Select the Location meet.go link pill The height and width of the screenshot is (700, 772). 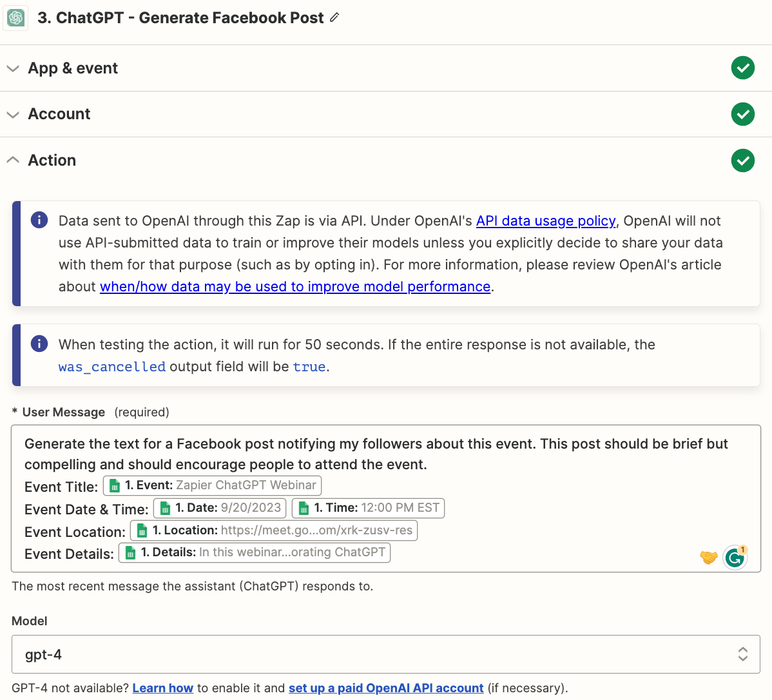(274, 530)
